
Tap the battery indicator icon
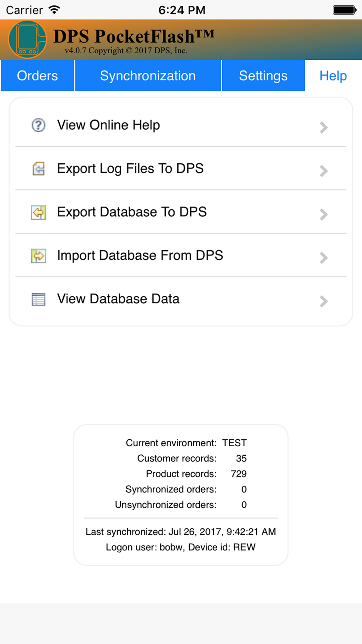point(345,10)
